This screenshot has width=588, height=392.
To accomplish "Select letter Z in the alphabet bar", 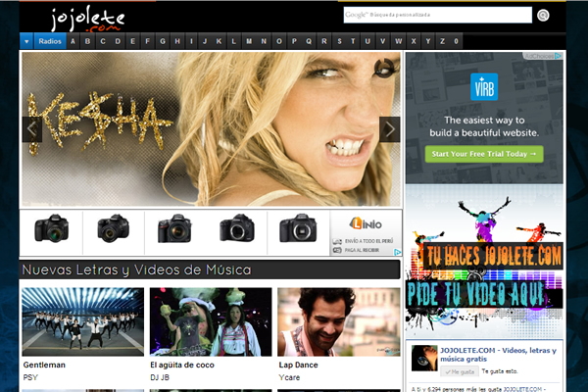I will pyautogui.click(x=442, y=41).
